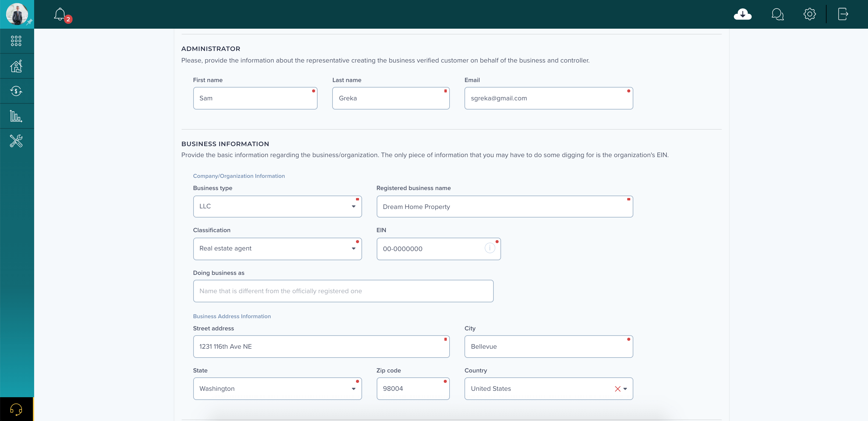Screen dimensions: 868x421
Task: Click Company/Organization Information label
Action: [239, 176]
